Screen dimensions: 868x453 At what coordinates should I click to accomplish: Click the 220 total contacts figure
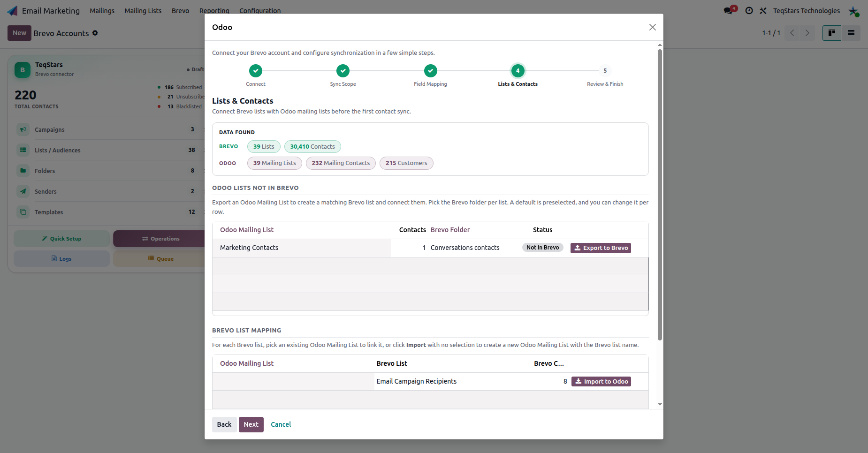[25, 95]
